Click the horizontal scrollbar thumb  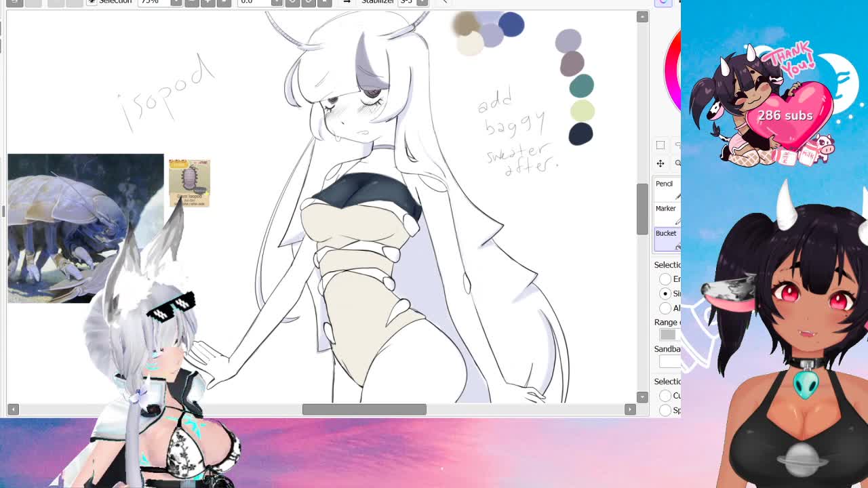(364, 409)
